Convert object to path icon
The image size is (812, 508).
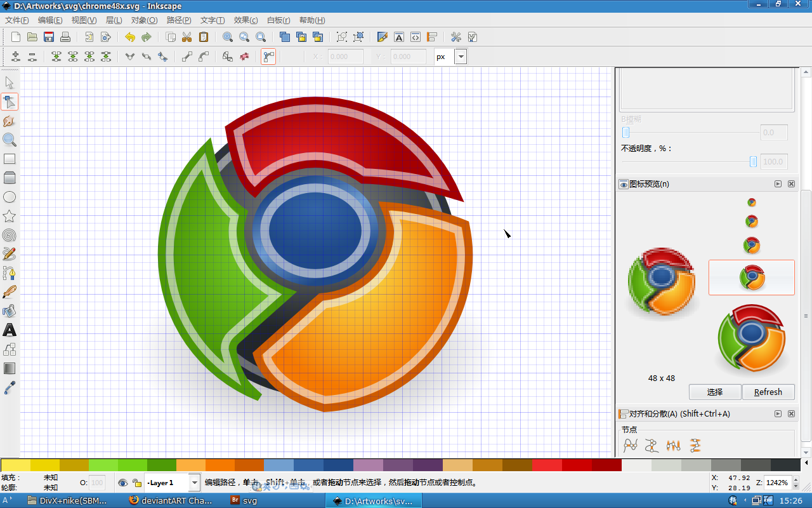click(x=228, y=57)
